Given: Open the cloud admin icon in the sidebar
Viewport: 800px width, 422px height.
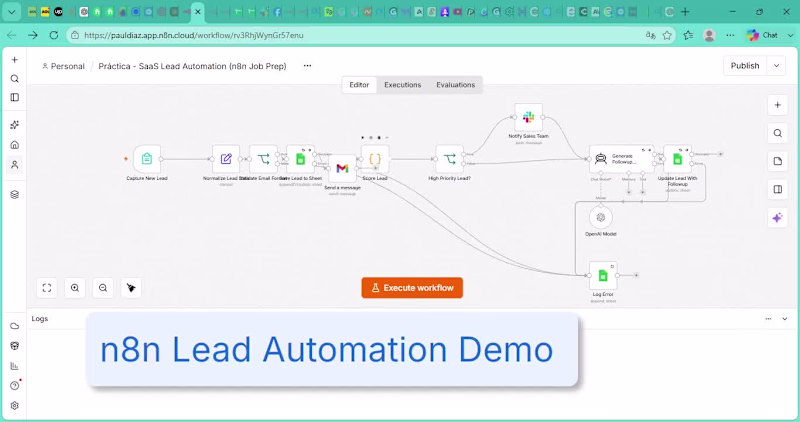Looking at the screenshot, I should click(15, 326).
